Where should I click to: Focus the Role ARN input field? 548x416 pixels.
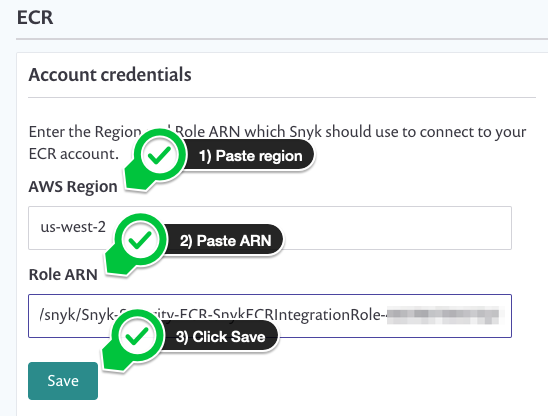[x=270, y=316]
